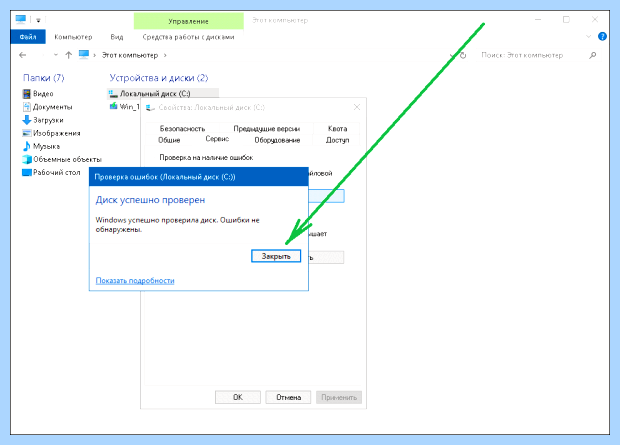Collapse the ribbon with the chevron

(588, 37)
